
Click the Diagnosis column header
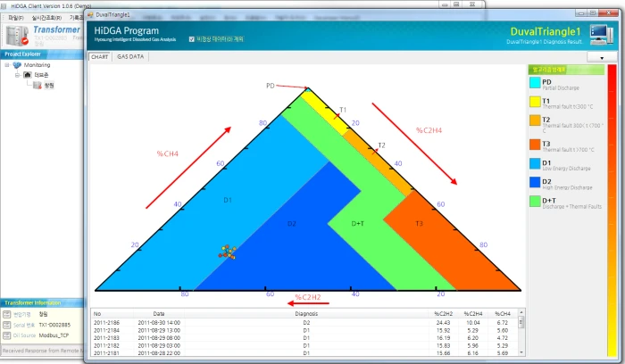306,314
